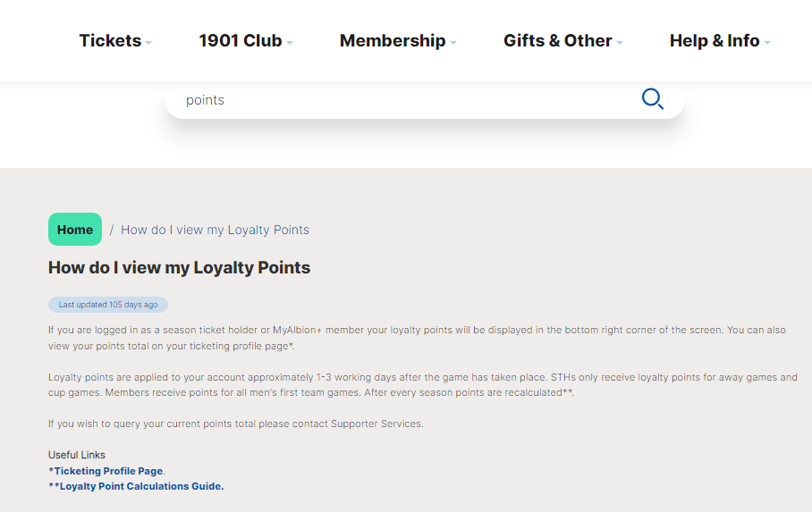The height and width of the screenshot is (512, 812).
Task: Click the magnifying glass search icon
Action: click(x=653, y=99)
